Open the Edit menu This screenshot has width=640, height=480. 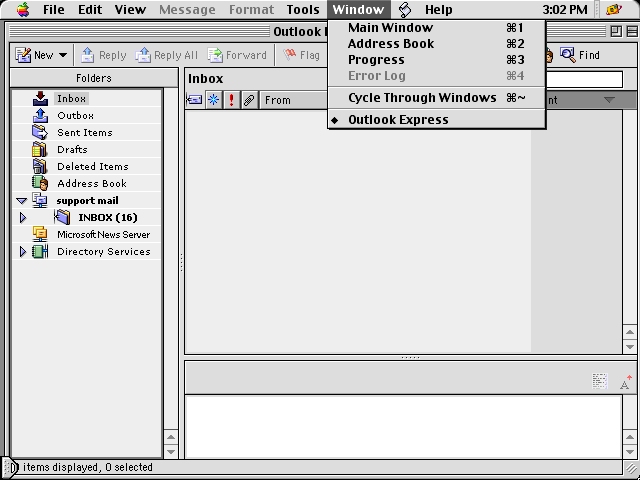tap(90, 9)
